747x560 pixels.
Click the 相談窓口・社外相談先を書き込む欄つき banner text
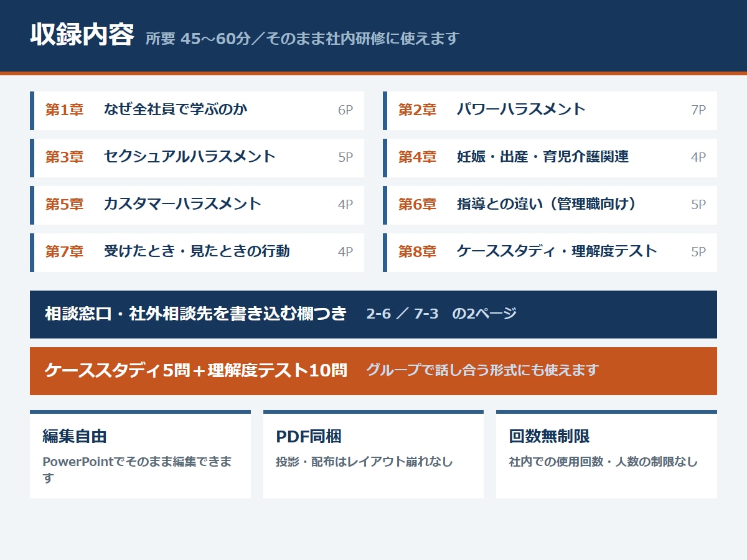coord(195,314)
